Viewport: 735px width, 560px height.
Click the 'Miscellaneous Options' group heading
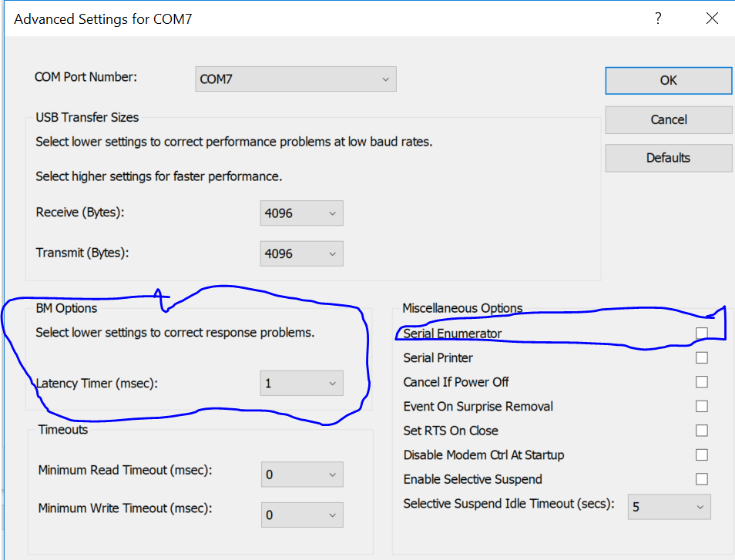coord(463,308)
